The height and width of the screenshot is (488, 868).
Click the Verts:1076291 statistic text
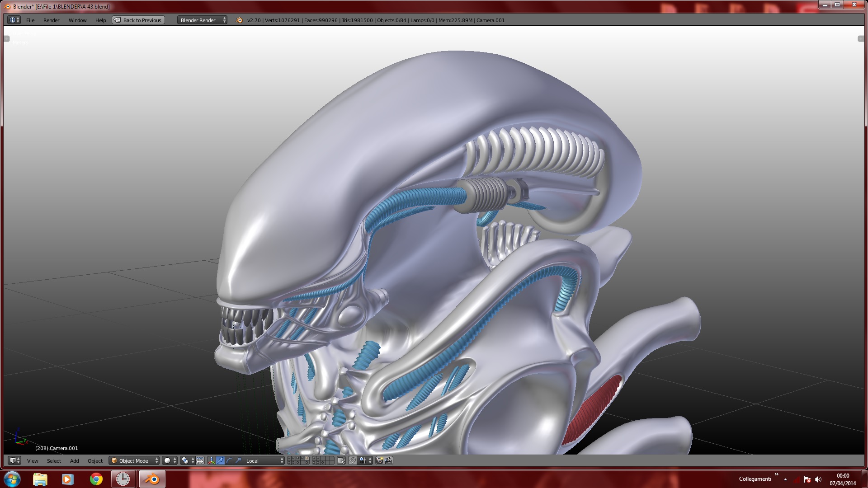282,20
